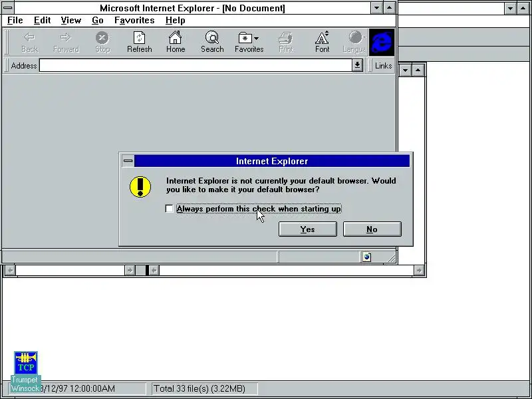The width and height of the screenshot is (532, 399).
Task: Go to Home page icon
Action: tap(176, 42)
